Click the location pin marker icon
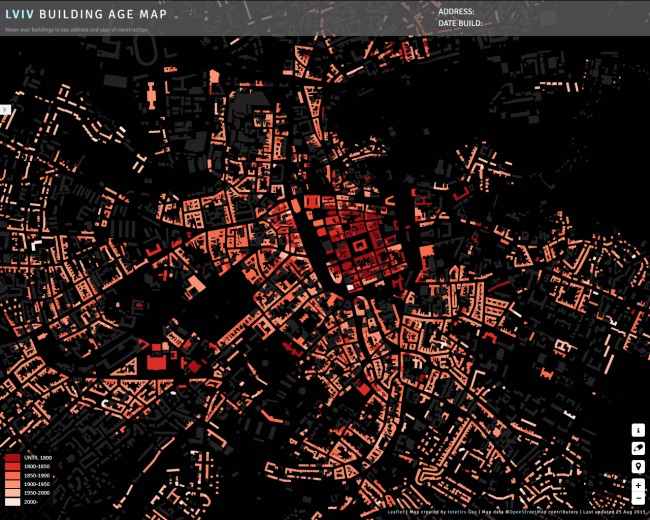Viewport: 650px width, 520px height. click(638, 466)
